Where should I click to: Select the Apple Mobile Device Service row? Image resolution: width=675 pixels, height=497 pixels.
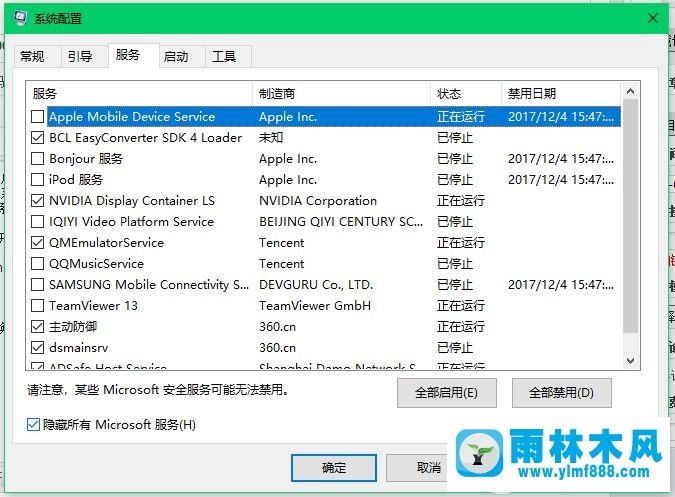click(334, 117)
